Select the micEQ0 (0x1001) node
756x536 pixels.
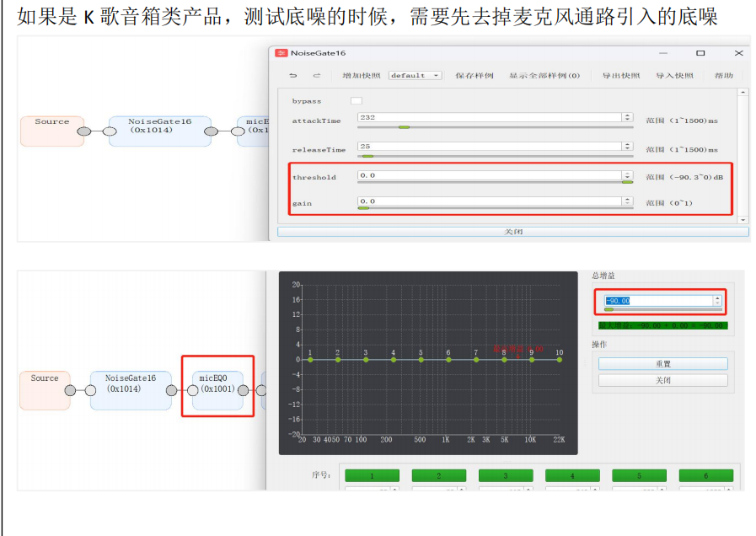pos(217,389)
